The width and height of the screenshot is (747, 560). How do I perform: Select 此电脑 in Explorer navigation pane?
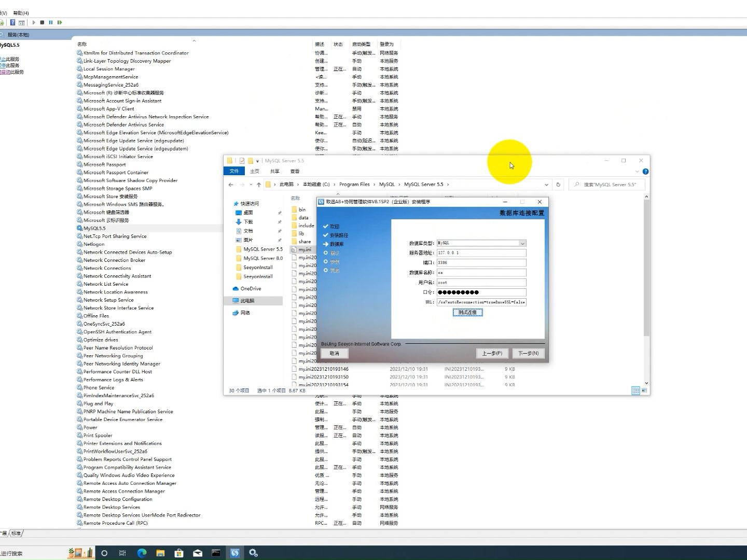pyautogui.click(x=247, y=301)
